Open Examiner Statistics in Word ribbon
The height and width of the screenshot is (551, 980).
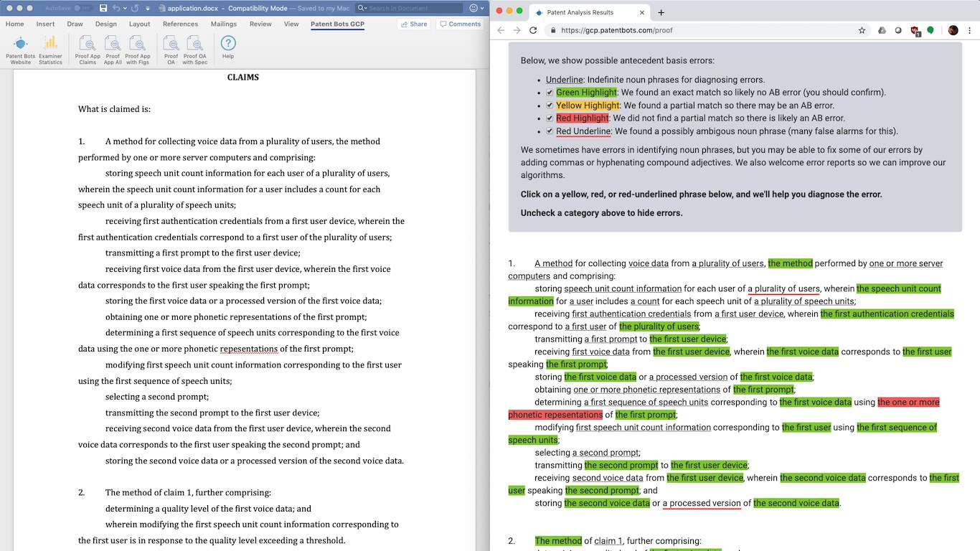(50, 50)
